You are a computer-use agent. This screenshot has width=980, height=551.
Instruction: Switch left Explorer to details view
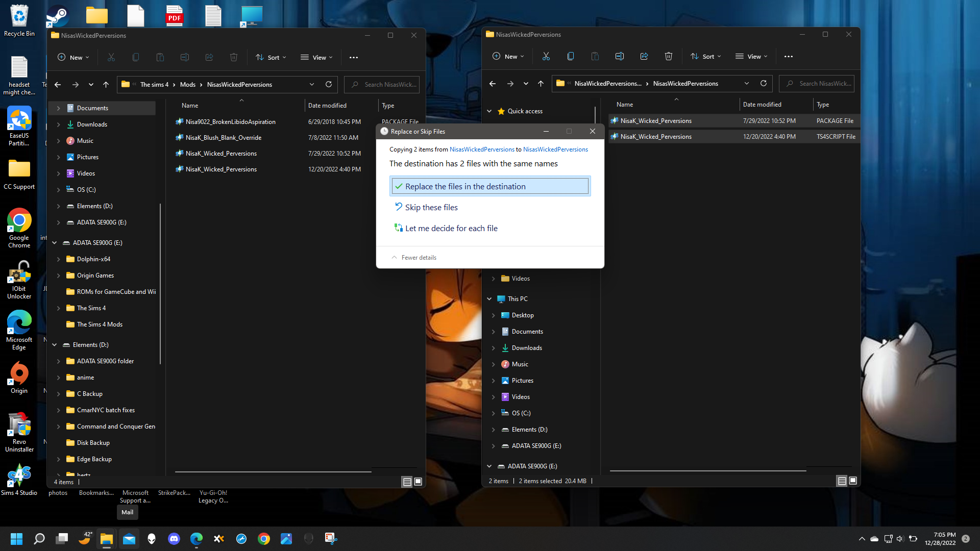[x=407, y=482]
